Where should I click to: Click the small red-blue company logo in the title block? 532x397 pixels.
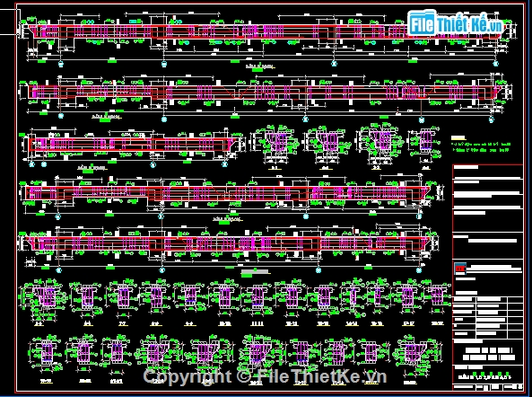point(460,269)
